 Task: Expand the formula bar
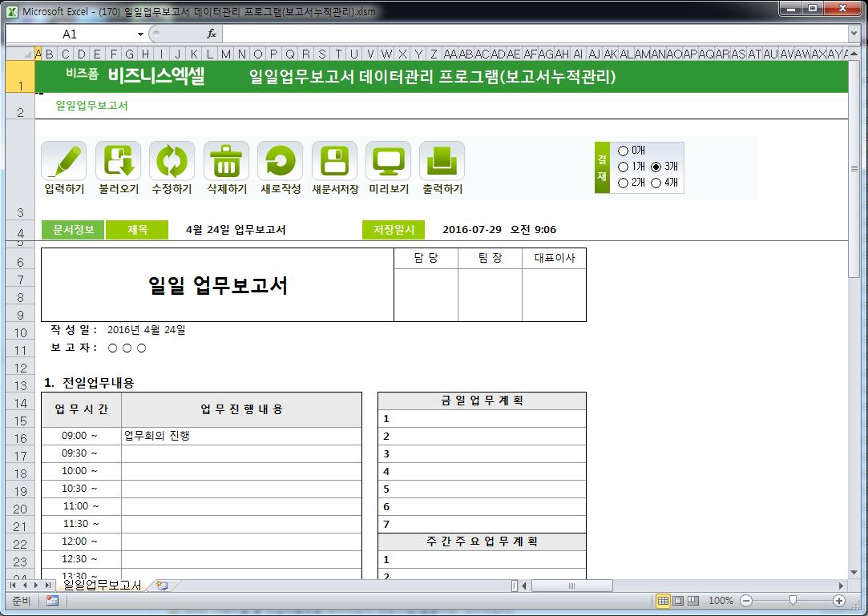click(x=854, y=34)
